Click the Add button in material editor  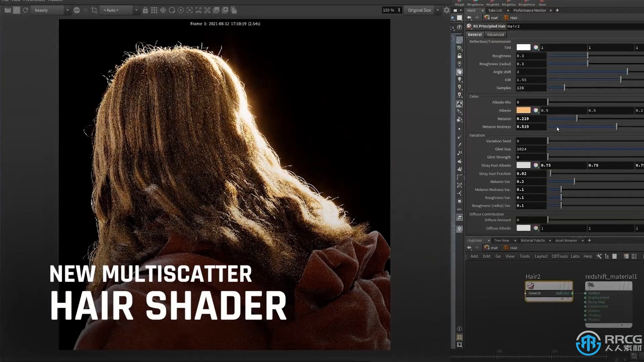[474, 256]
